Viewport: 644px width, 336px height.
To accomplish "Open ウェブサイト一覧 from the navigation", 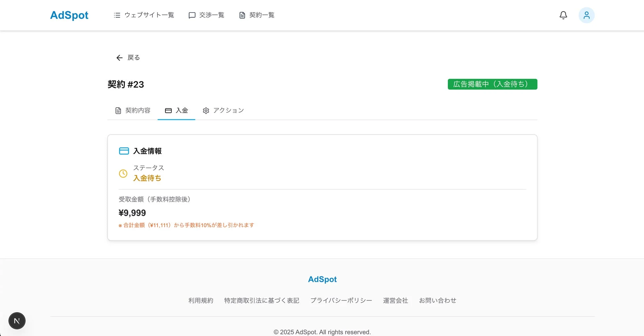I will 149,15.
